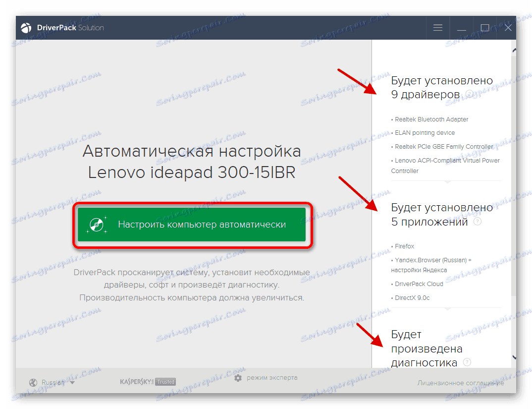The image size is (532, 409).
Task: Open help icon next to 5 приложений
Action: (x=478, y=222)
